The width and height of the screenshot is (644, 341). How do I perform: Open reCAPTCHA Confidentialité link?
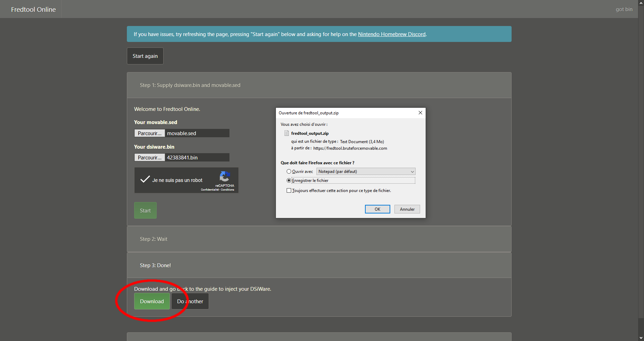210,190
